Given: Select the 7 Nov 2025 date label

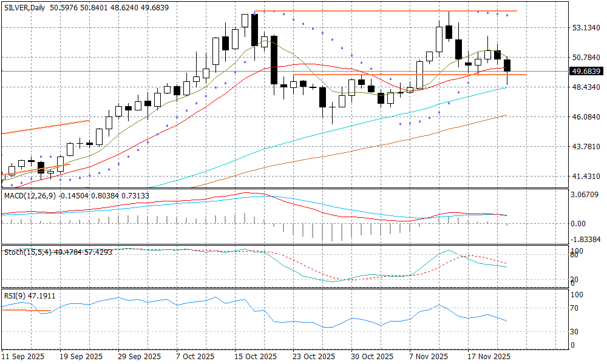Looking at the screenshot, I should tap(429, 356).
